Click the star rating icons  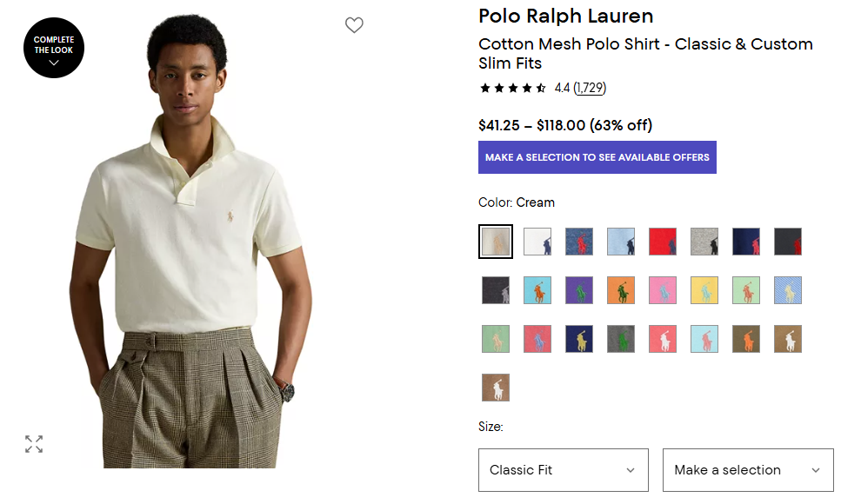click(513, 88)
